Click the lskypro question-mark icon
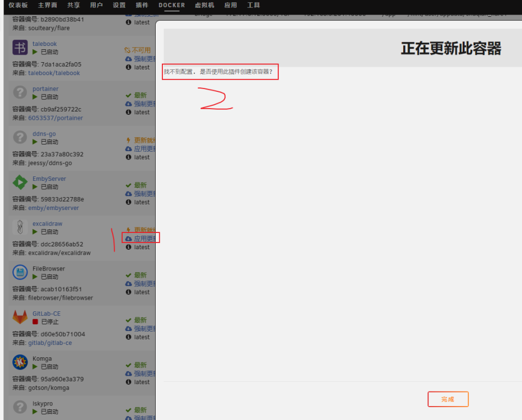 pos(20,407)
